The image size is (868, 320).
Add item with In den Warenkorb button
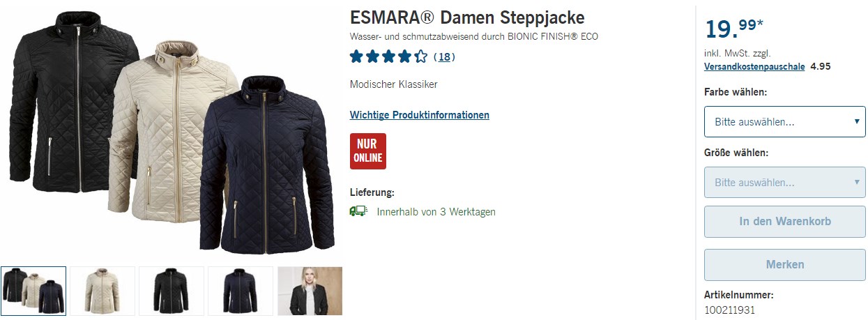[x=785, y=222]
